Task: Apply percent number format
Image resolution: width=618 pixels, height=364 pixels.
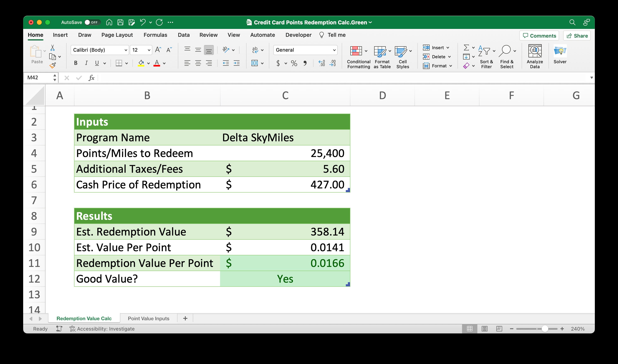Action: 294,63
